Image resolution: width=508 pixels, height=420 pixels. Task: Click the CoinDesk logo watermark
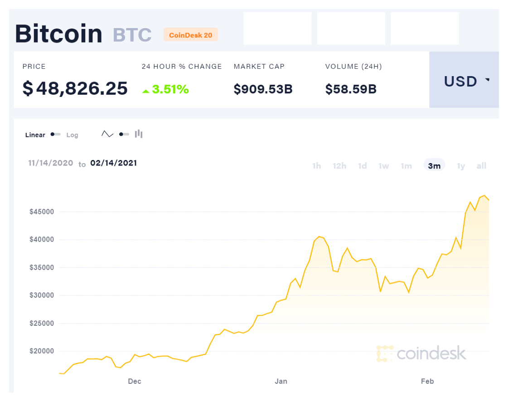pyautogui.click(x=421, y=353)
